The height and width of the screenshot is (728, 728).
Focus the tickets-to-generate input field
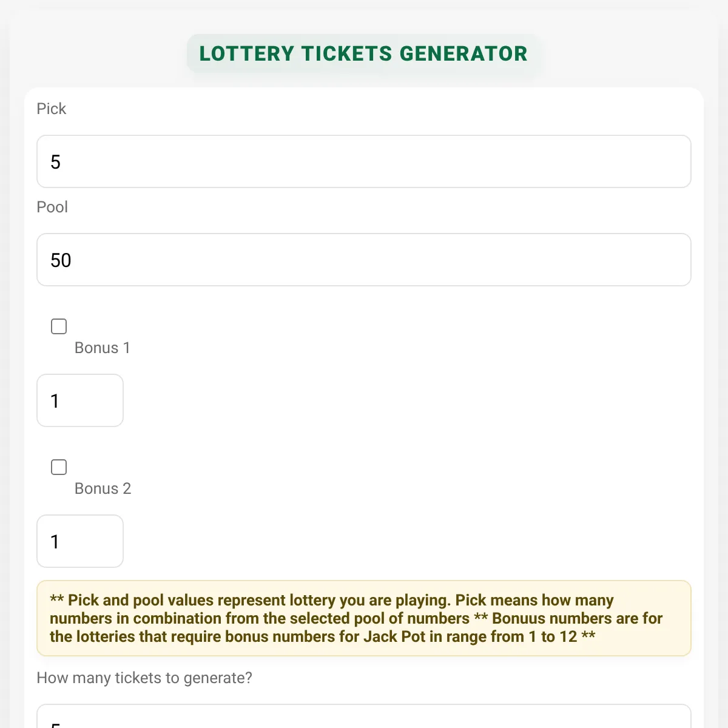(364, 716)
